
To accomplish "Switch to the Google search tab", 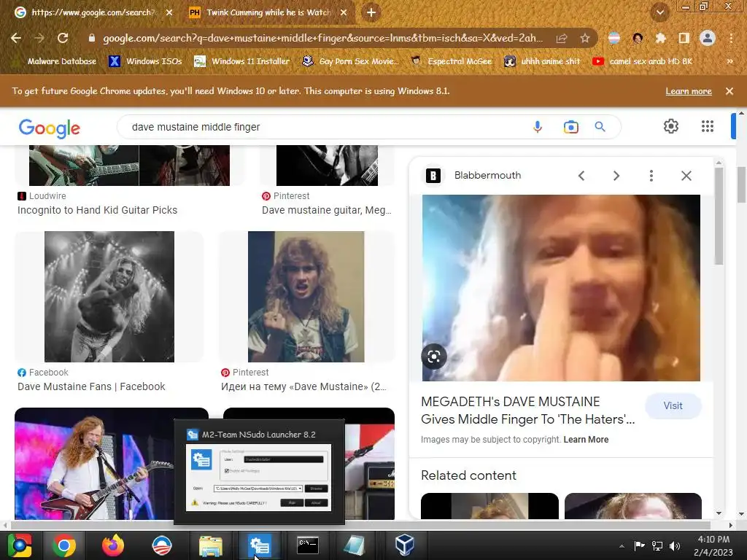I will coord(93,12).
